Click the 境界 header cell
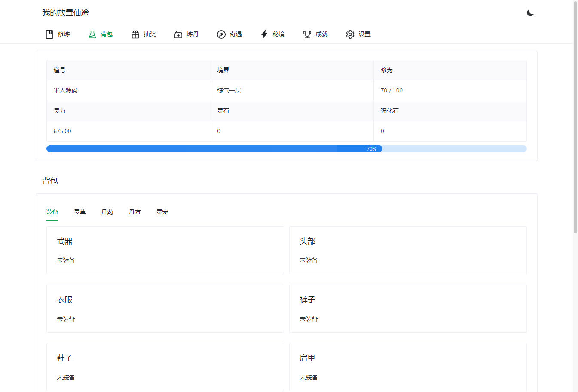Screen dimensions: 578x392 (292, 70)
